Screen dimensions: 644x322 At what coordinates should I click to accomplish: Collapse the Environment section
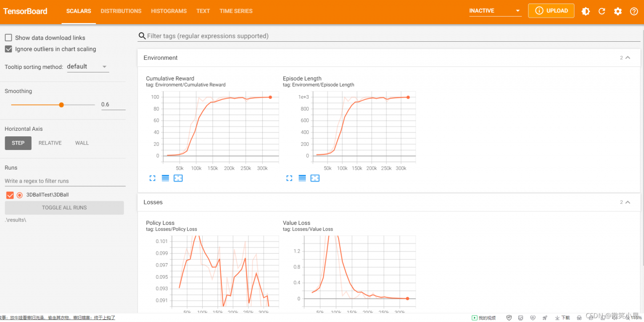[627, 58]
